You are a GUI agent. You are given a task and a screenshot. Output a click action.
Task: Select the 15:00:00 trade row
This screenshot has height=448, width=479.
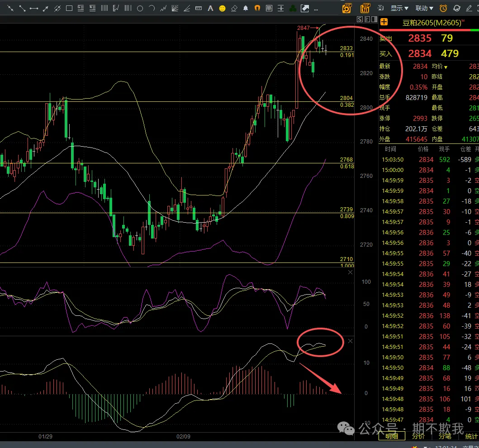coord(429,170)
